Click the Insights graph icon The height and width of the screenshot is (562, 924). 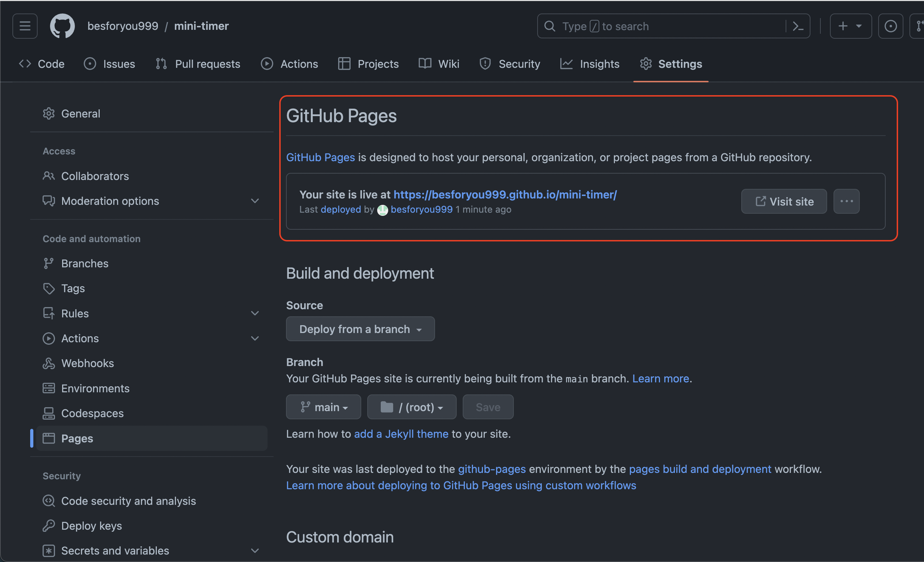tap(566, 64)
